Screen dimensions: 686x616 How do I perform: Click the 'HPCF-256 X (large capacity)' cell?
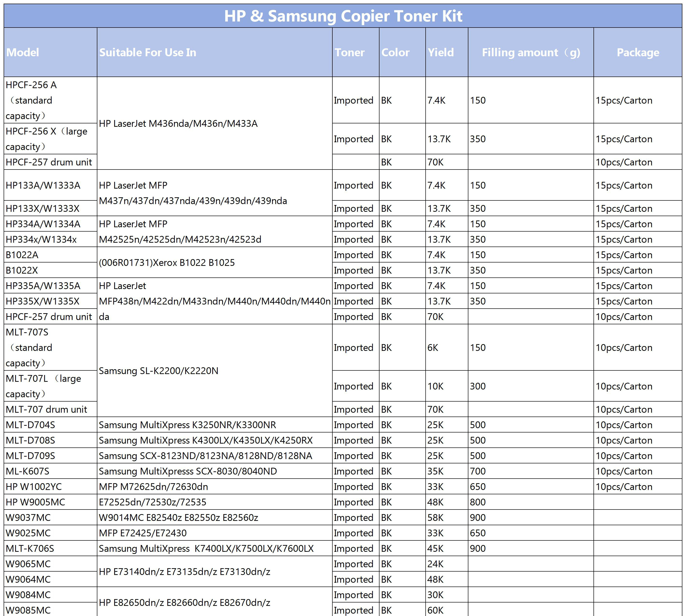(50, 139)
